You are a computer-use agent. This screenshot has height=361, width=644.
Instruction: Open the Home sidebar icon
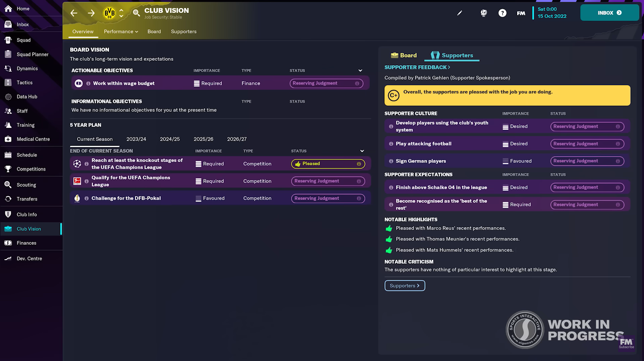[x=8, y=8]
